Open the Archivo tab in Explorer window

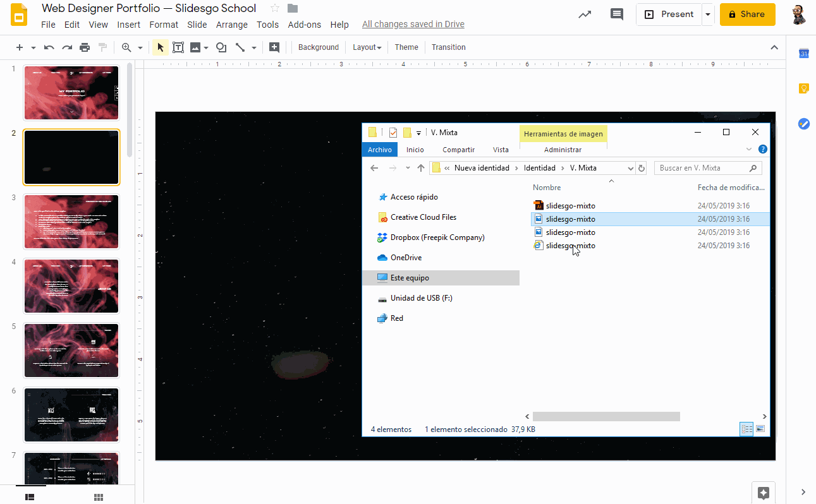[380, 150]
